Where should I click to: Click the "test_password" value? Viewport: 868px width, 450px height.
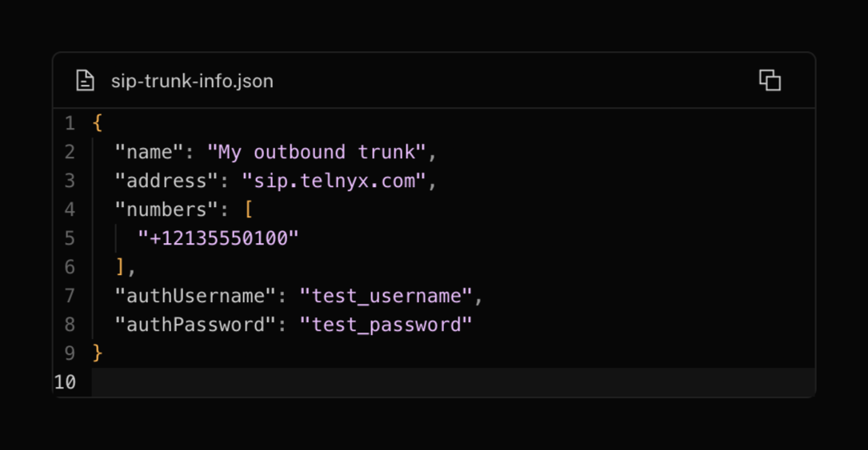point(386,325)
